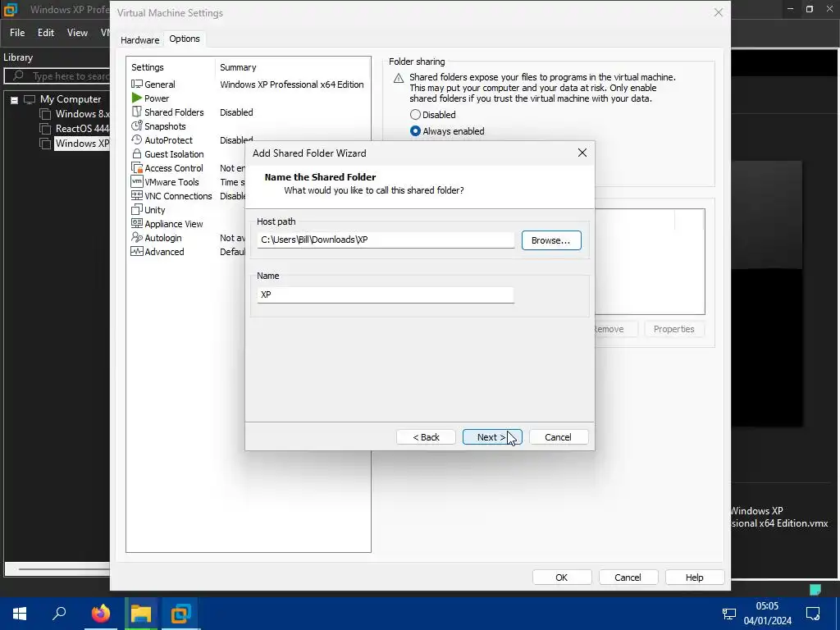Open the File menu

point(17,33)
